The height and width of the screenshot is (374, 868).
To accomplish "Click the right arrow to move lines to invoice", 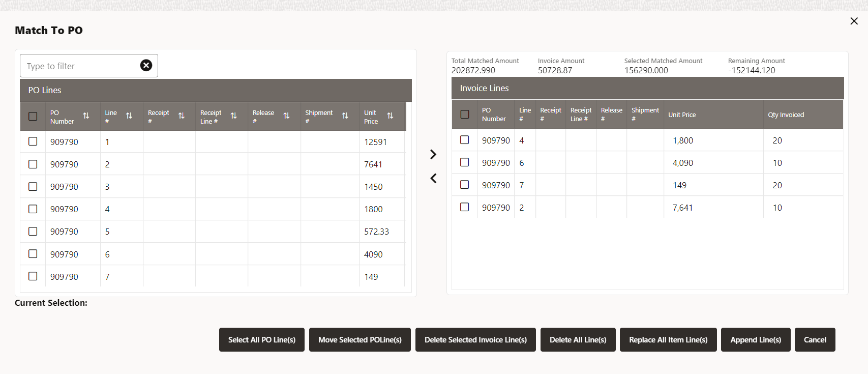I will pos(433,154).
